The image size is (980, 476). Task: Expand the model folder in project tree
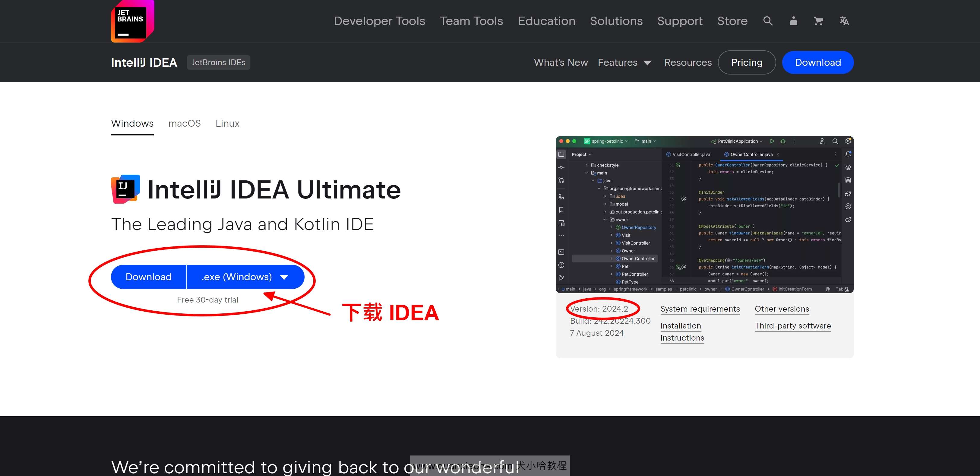tap(605, 204)
